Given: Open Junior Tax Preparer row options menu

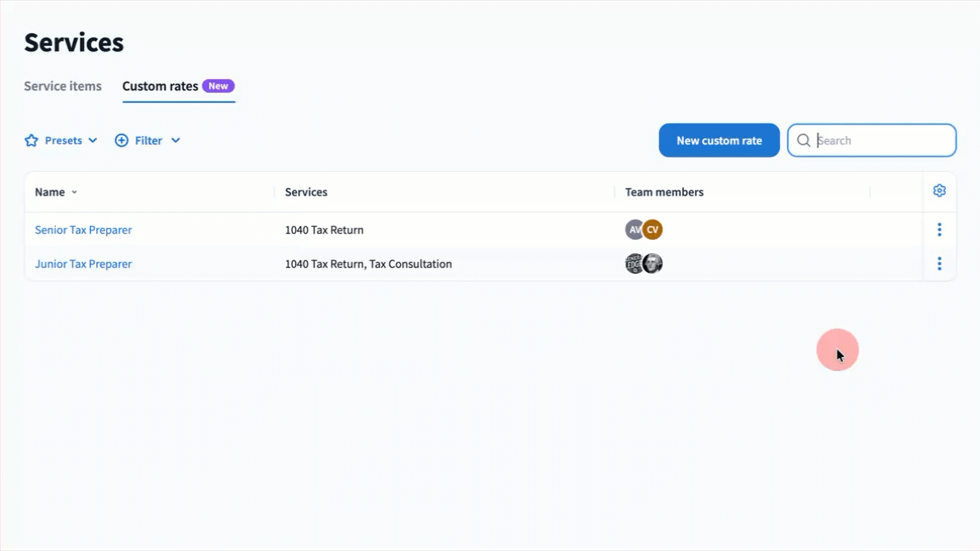Looking at the screenshot, I should tap(939, 264).
